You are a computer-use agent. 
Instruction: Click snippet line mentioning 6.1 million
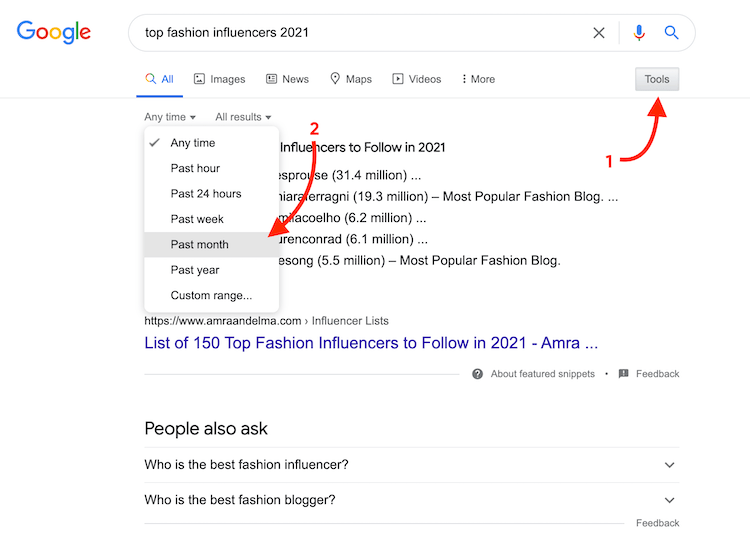[x=353, y=239]
